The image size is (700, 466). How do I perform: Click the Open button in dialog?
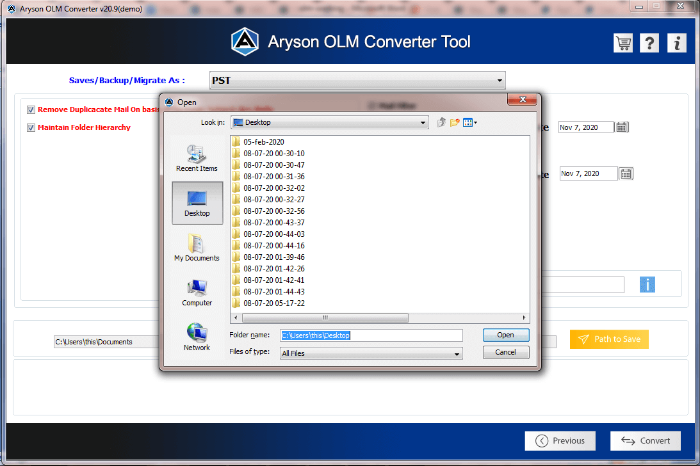pyautogui.click(x=506, y=335)
